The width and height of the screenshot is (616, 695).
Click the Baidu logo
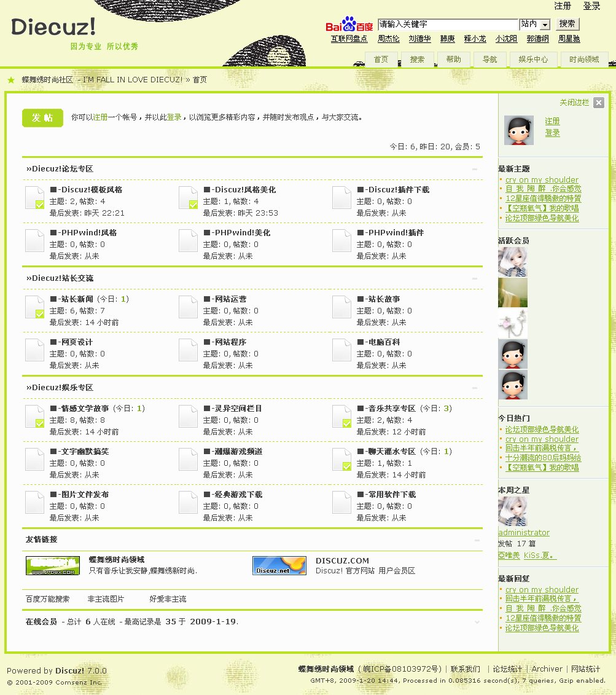[x=349, y=25]
